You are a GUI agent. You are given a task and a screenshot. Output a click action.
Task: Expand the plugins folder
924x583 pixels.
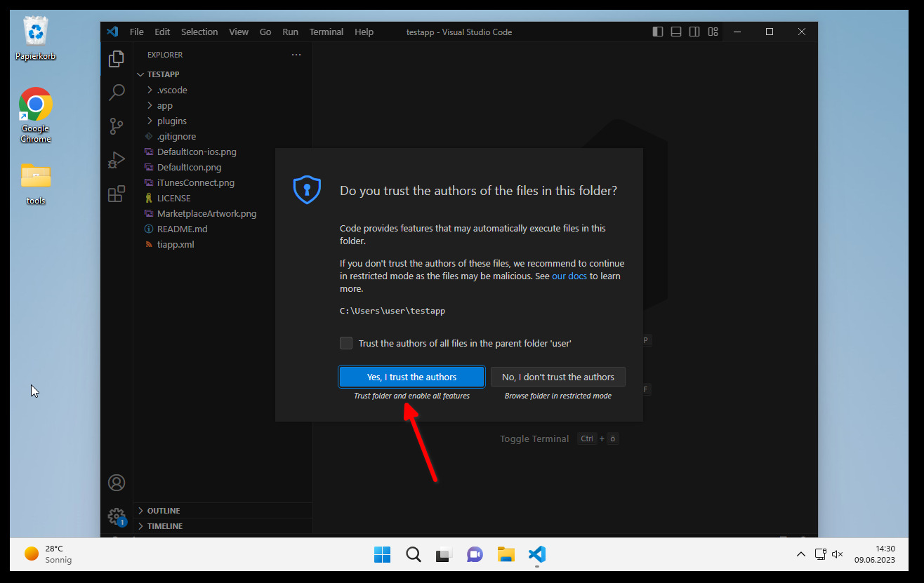click(223, 121)
